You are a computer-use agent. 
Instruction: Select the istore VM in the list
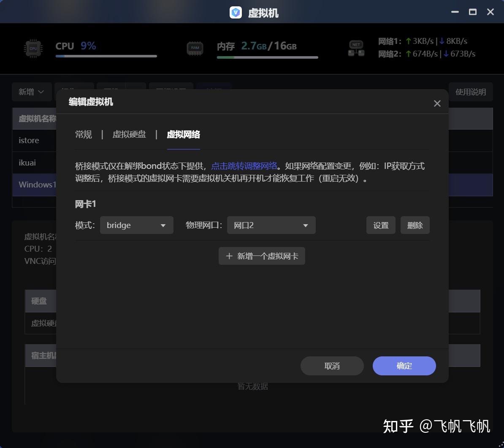click(x=30, y=140)
